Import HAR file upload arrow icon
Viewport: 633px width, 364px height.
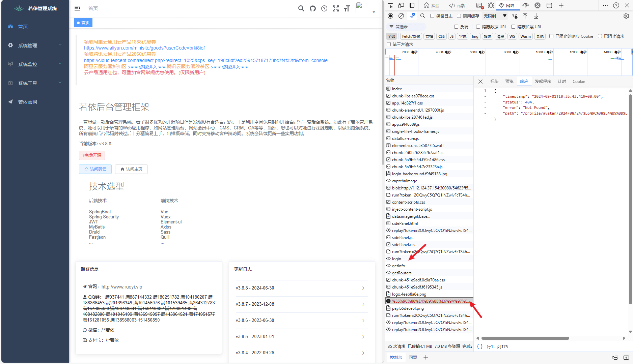[525, 16]
